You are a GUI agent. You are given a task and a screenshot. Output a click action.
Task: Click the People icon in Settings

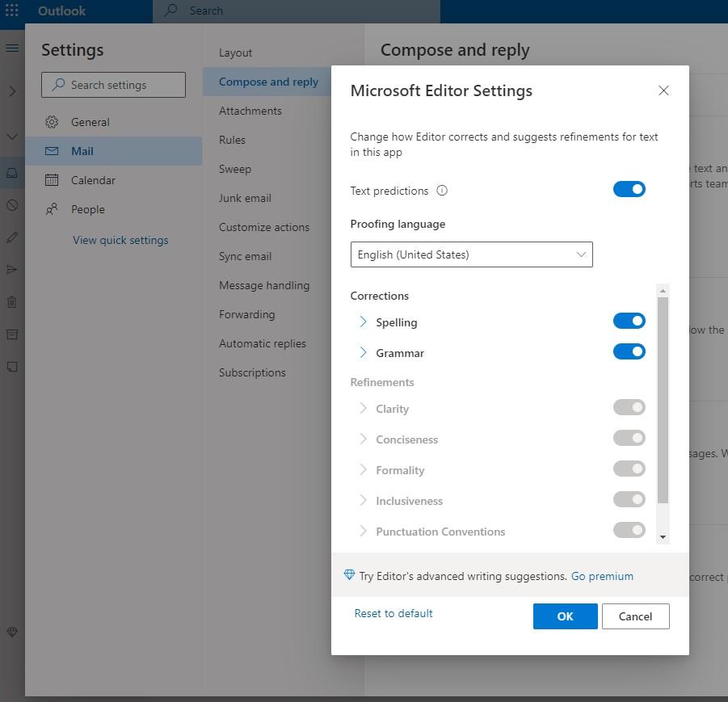(52, 209)
